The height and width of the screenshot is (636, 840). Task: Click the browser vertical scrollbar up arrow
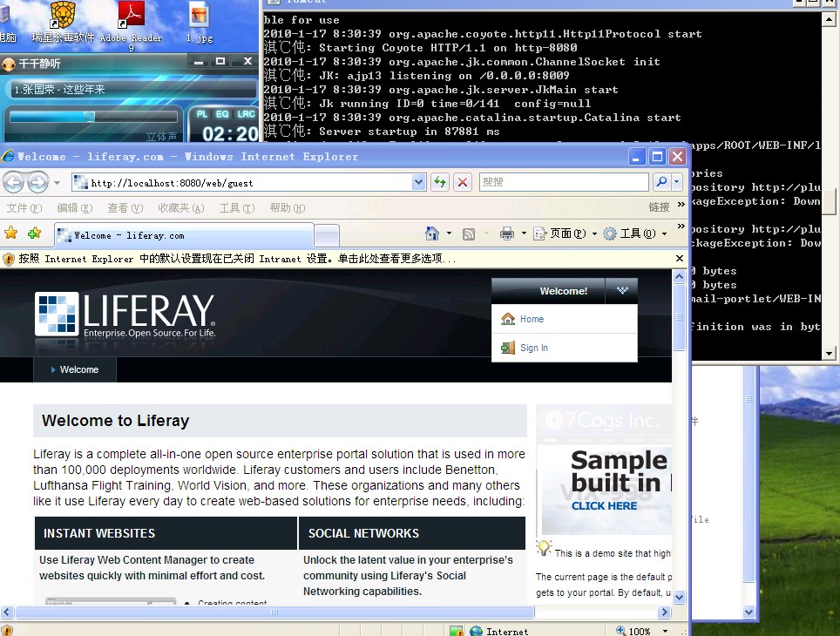(680, 276)
